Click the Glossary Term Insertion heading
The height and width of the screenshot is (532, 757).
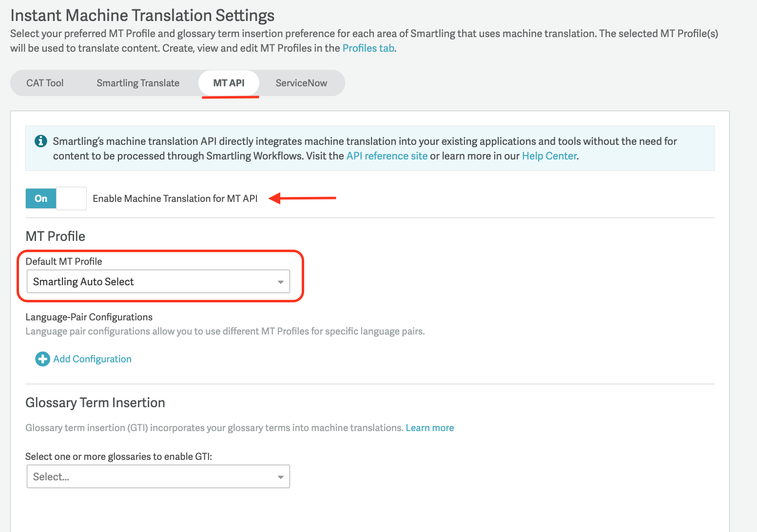pyautogui.click(x=95, y=403)
